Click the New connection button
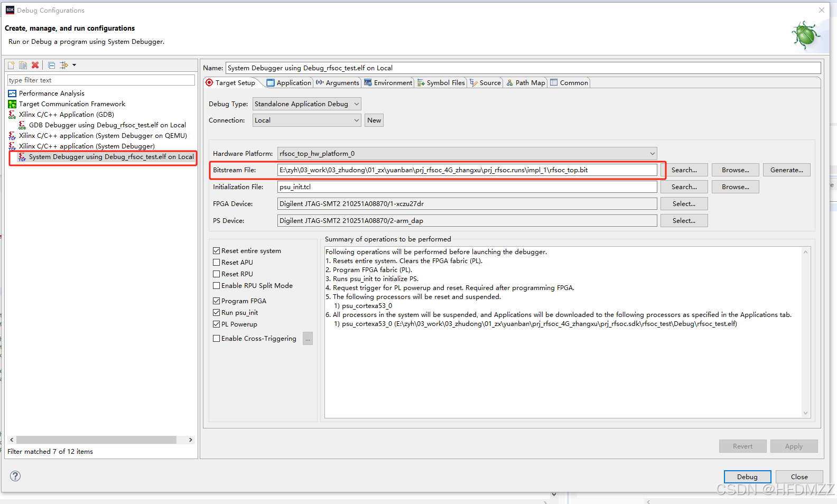The width and height of the screenshot is (837, 504). (x=374, y=120)
